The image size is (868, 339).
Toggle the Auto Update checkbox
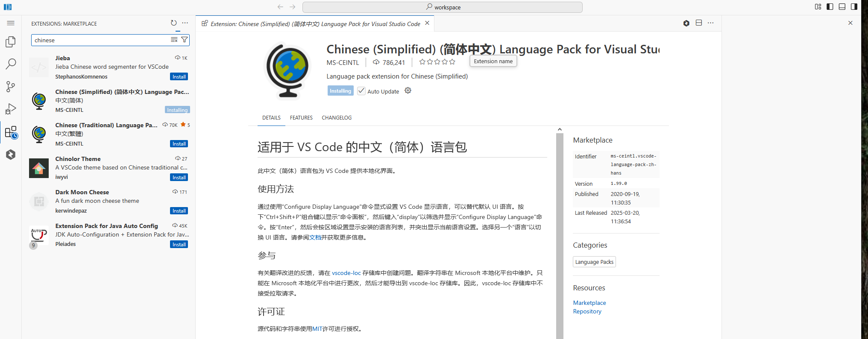(x=361, y=91)
